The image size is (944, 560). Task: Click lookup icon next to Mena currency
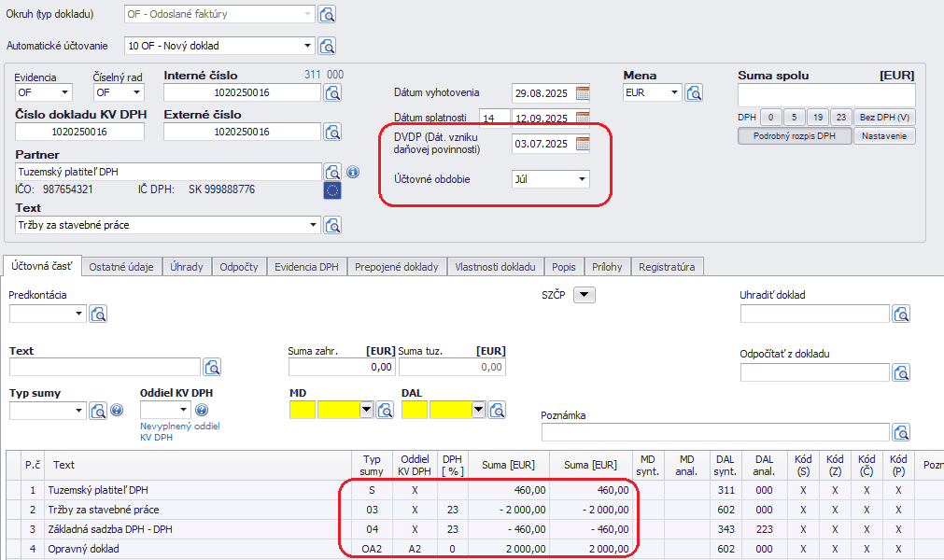pos(694,92)
